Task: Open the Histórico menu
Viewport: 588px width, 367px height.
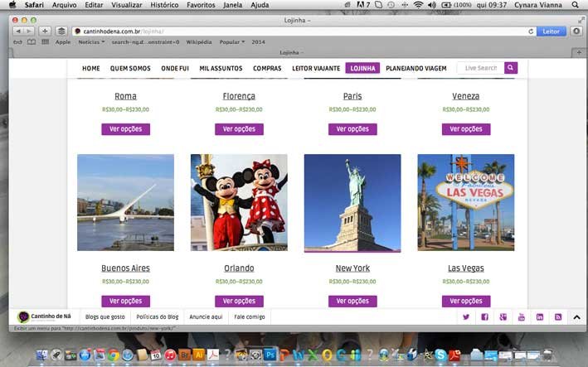Action: pos(164,5)
